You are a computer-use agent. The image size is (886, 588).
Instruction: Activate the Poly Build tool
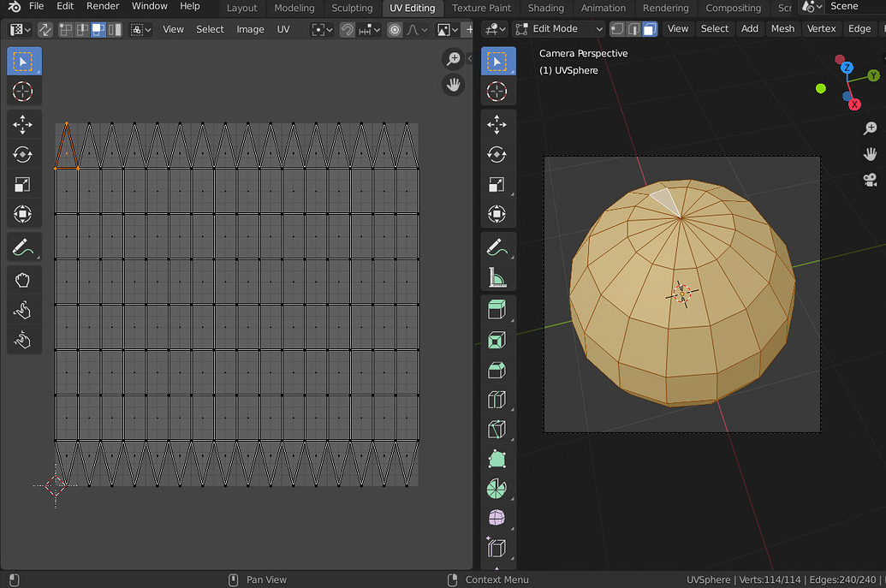click(497, 459)
